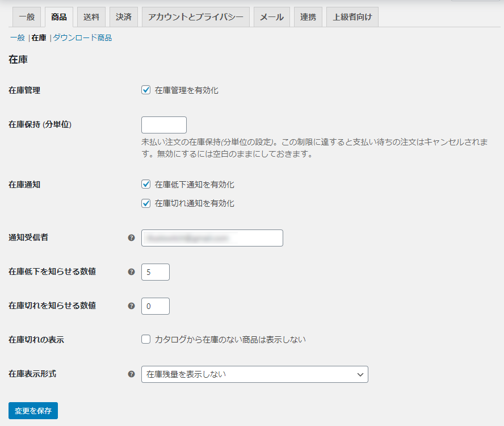Open アカウントとプライバシー tab
504x426 pixels.
click(x=196, y=17)
